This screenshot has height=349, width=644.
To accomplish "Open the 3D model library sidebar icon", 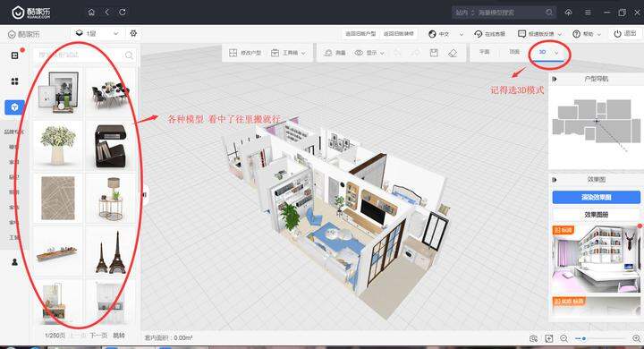I will [14, 107].
